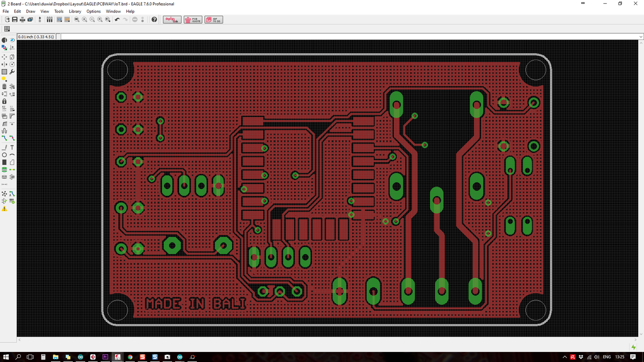Click the horizontal scrollbar right arrow
644x362 pixels.
pos(636,340)
